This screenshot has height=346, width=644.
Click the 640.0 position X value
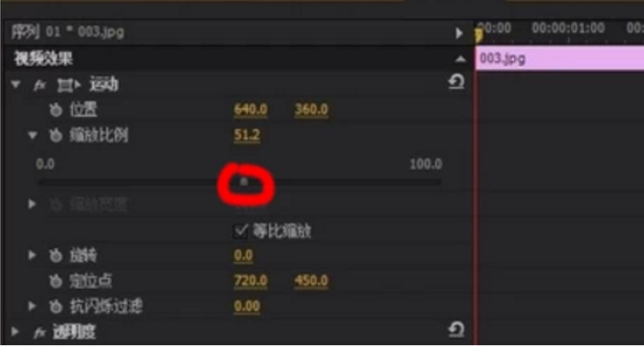251,109
